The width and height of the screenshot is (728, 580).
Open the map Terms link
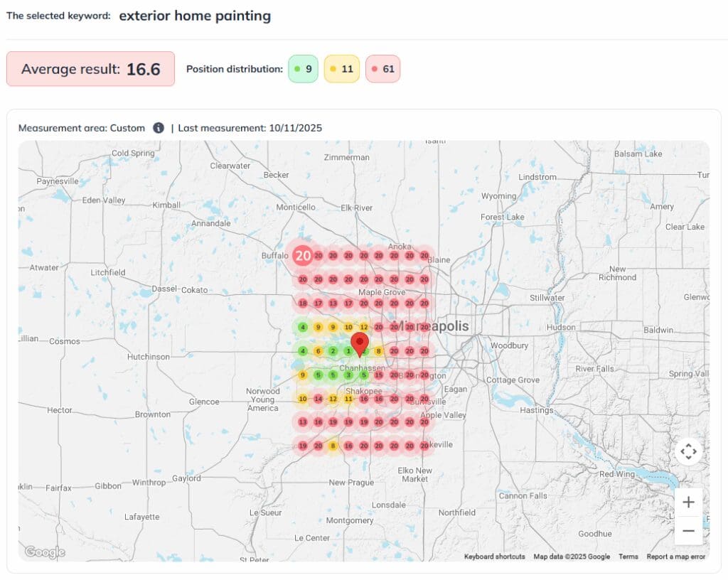[628, 557]
